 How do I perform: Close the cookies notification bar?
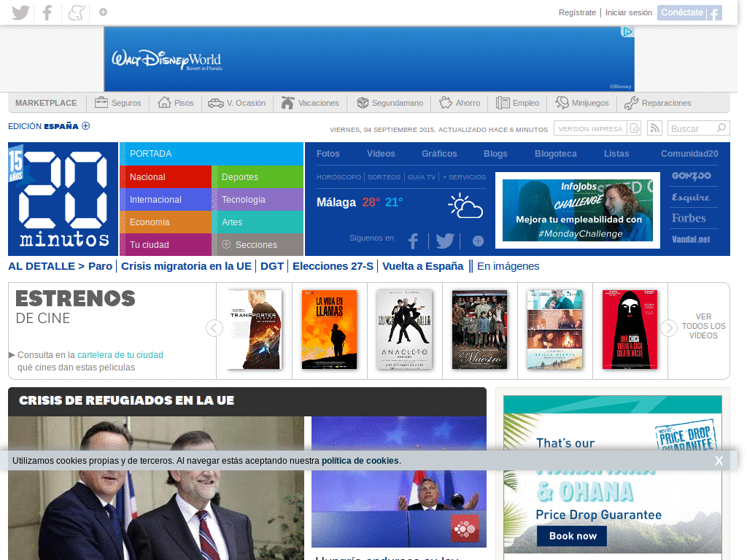click(x=719, y=461)
